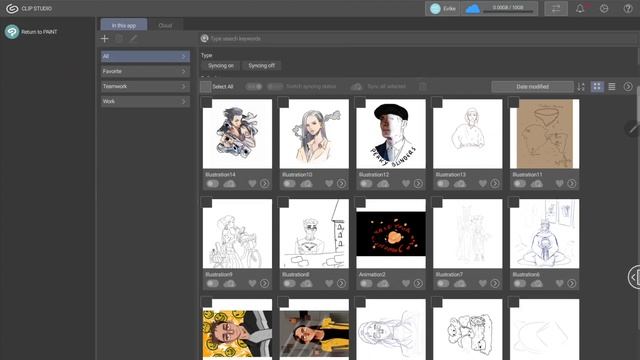Select the Favorite category
640x360 pixels.
click(145, 71)
